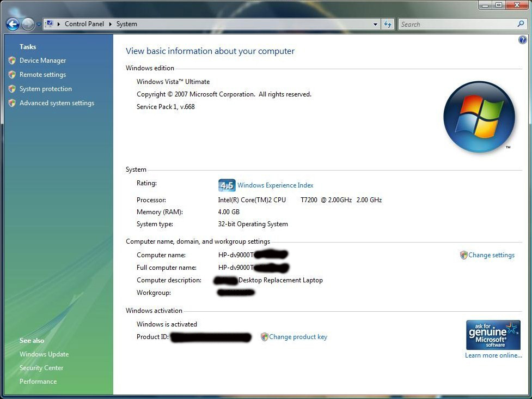The width and height of the screenshot is (532, 399).
Task: Open Help via the question mark icon
Action: point(523,40)
